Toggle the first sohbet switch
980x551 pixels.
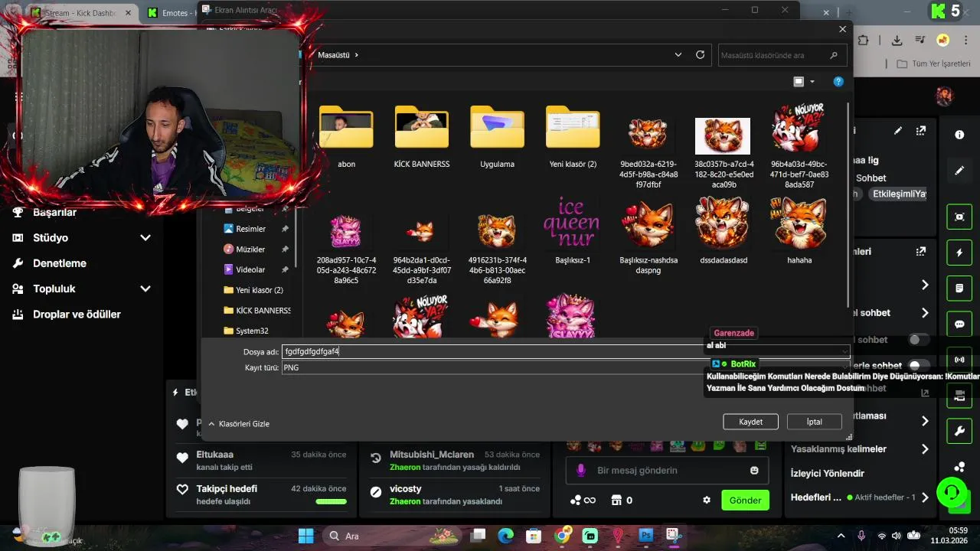(917, 340)
